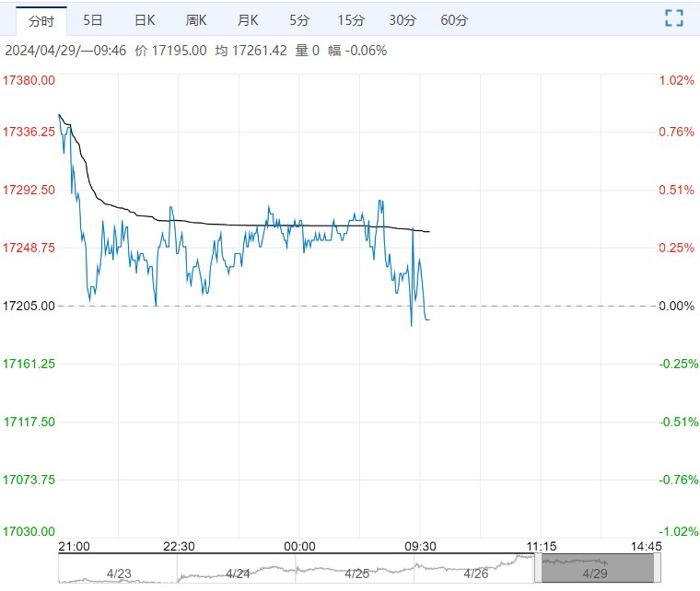Open the 30分 interval chart
Viewport: 700px width, 591px height.
(402, 19)
